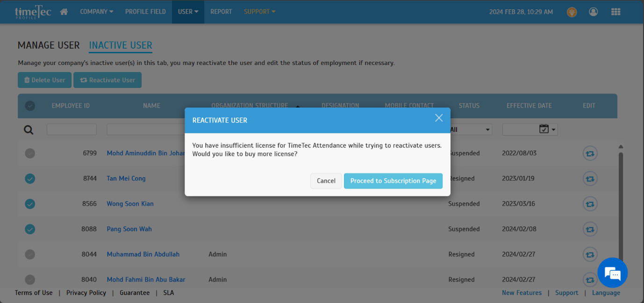
Task: Click Proceed to Subscription Page
Action: (393, 181)
